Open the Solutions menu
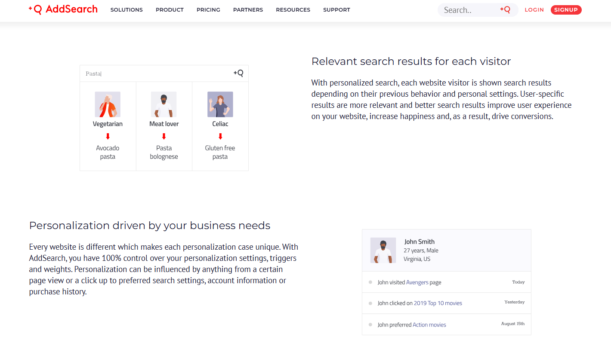 pyautogui.click(x=127, y=10)
